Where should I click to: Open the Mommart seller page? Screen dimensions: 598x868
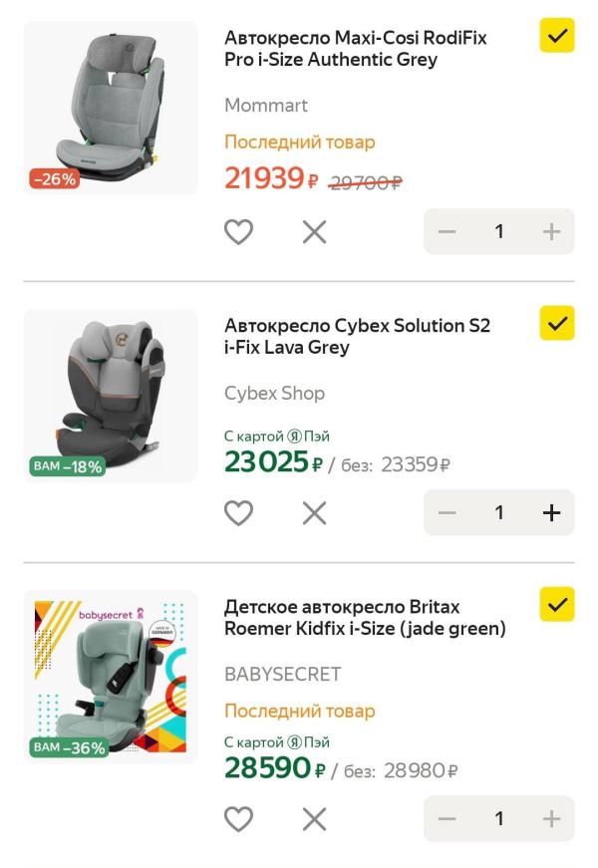click(266, 106)
